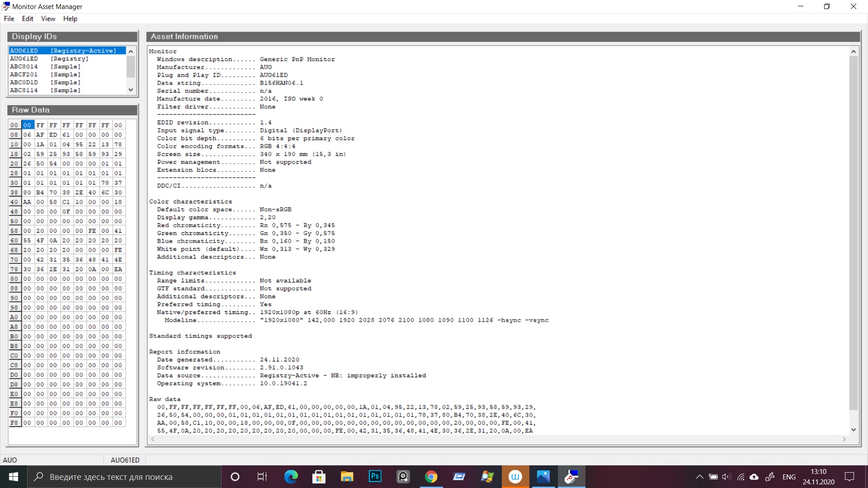The image size is (868, 488).
Task: Click volume icon in system tray
Action: pyautogui.click(x=726, y=477)
